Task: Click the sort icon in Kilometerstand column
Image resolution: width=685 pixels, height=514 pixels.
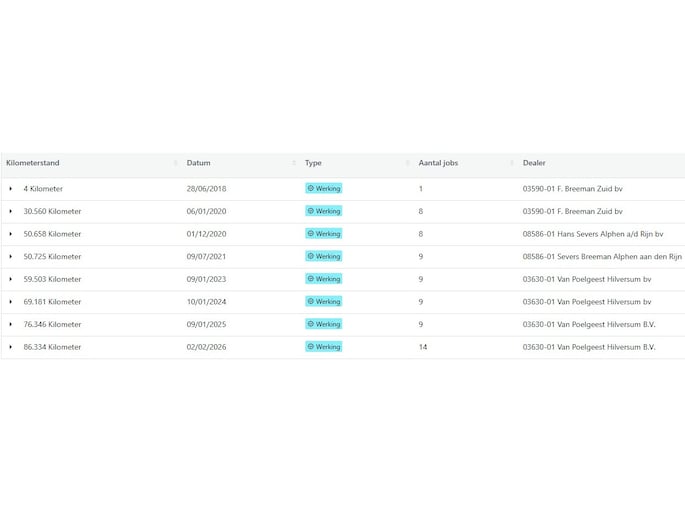Action: pyautogui.click(x=176, y=163)
